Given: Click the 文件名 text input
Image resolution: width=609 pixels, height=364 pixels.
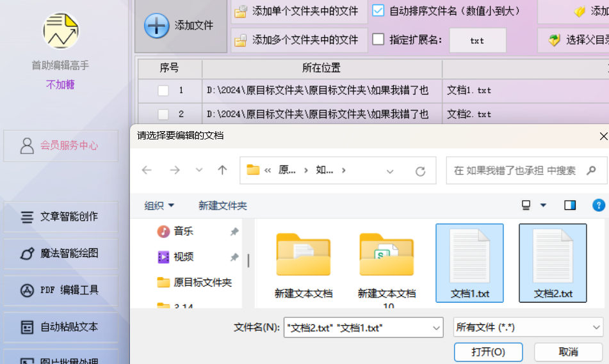Looking at the screenshot, I should click(x=357, y=328).
